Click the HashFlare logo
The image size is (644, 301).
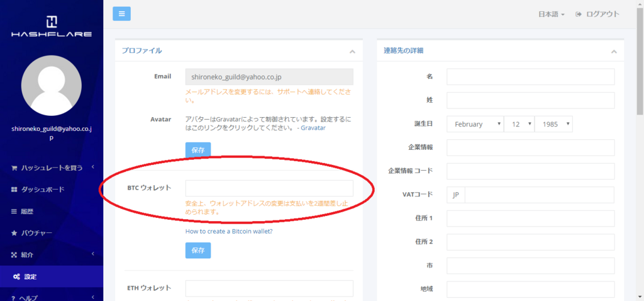click(52, 26)
